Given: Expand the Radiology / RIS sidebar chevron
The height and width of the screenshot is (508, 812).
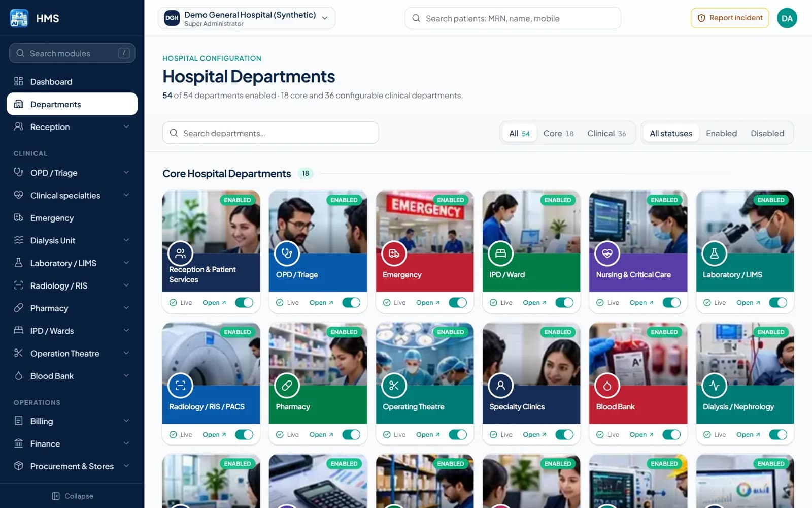Looking at the screenshot, I should (126, 285).
